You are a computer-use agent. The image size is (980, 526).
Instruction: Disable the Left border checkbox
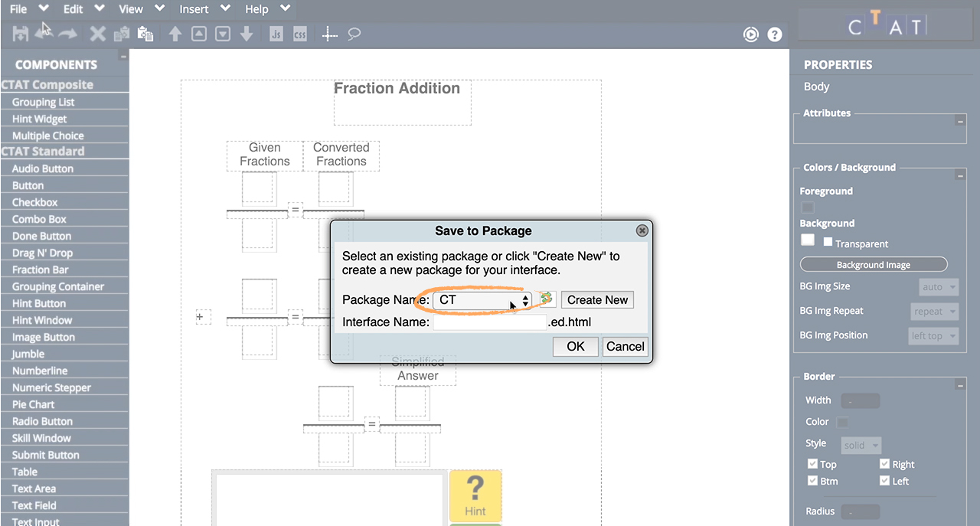[x=884, y=481]
